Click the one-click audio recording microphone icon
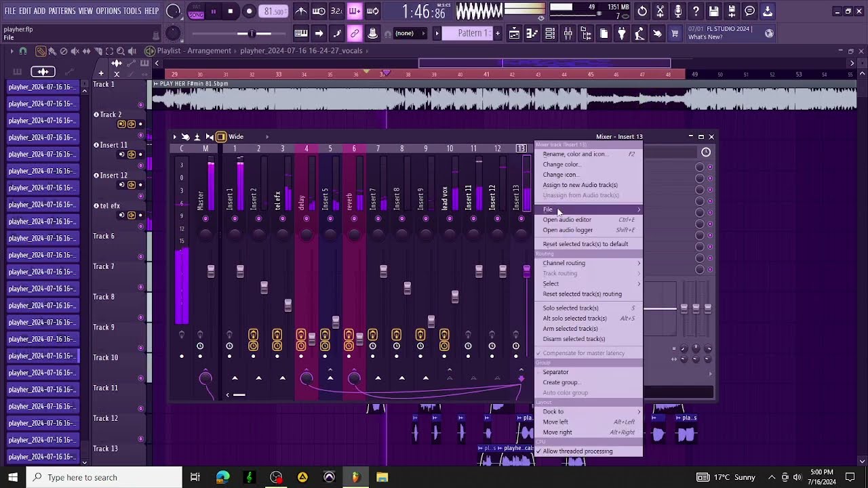The image size is (868, 488). coord(678,11)
